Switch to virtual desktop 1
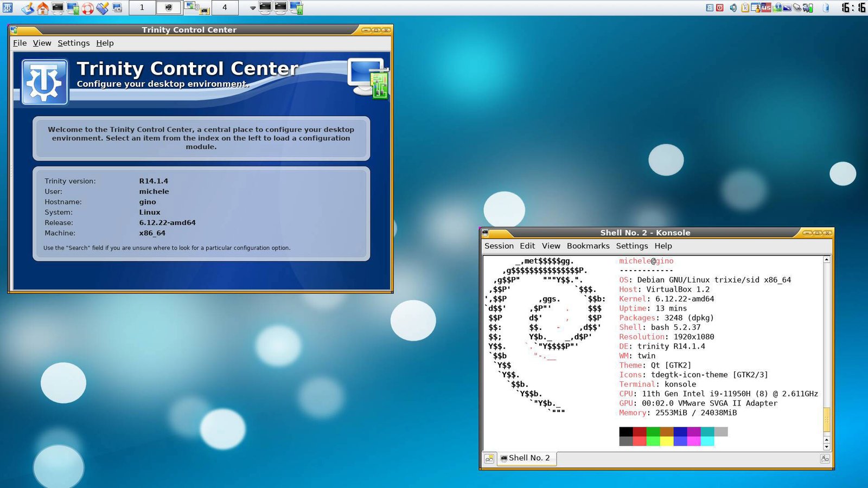The height and width of the screenshot is (488, 868). coord(142,8)
